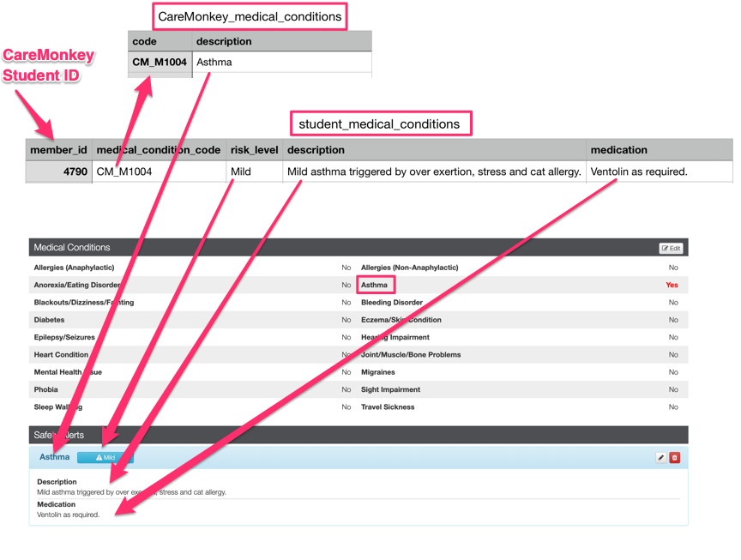Click the CM_M1004 cell in student_medical_conditions table
This screenshot has width=741, height=560.
pyautogui.click(x=159, y=172)
